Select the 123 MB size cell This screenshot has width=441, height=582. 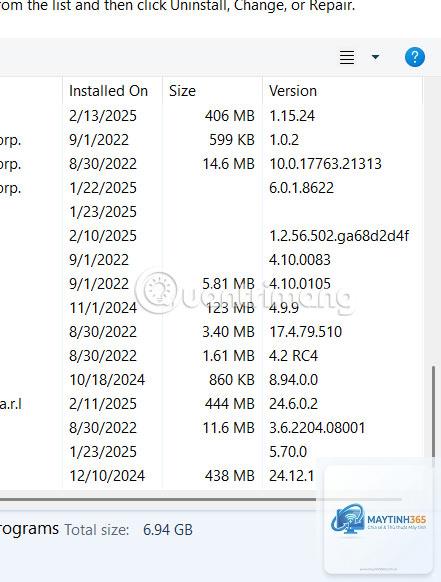230,308
